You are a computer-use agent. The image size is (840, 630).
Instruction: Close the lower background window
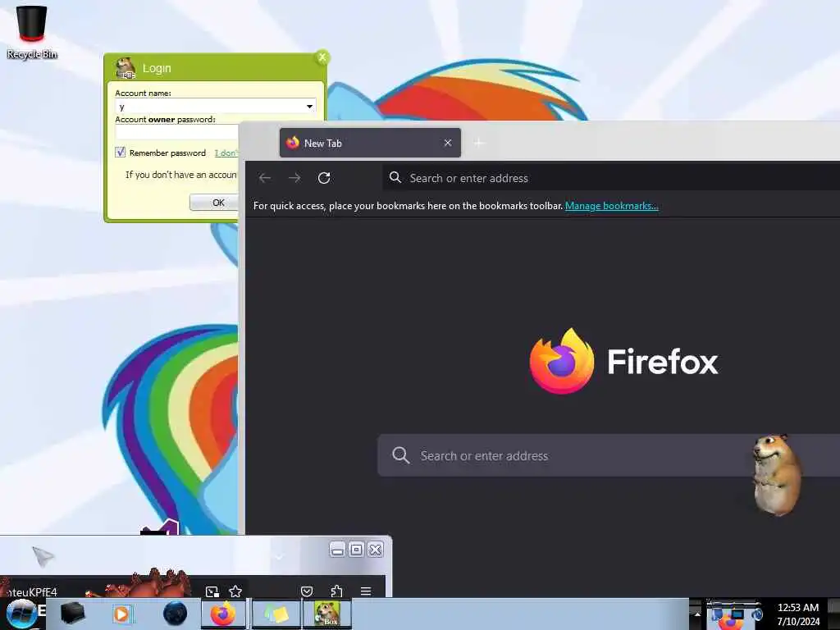pyautogui.click(x=376, y=550)
